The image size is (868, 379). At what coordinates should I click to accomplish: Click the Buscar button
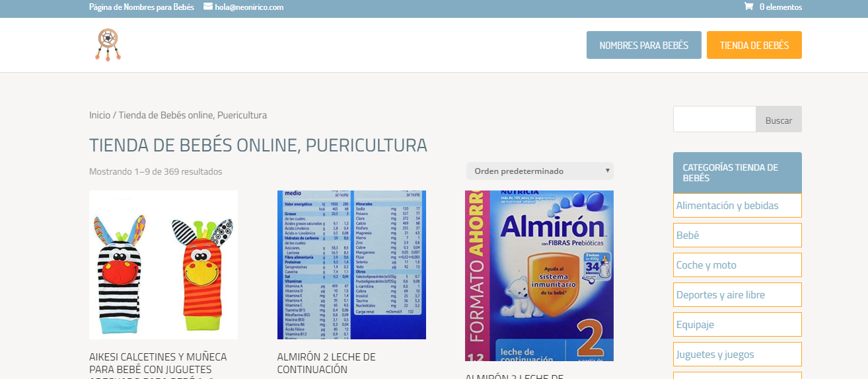click(x=779, y=120)
